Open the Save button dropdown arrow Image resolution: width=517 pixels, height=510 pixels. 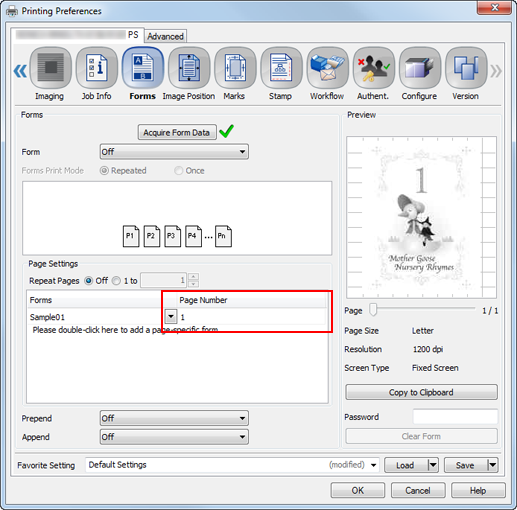493,465
